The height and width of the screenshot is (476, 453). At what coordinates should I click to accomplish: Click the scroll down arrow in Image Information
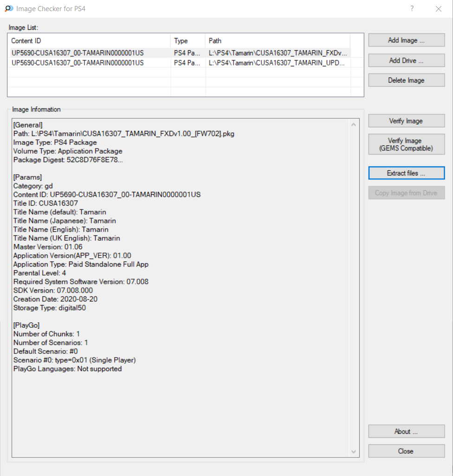pyautogui.click(x=354, y=452)
